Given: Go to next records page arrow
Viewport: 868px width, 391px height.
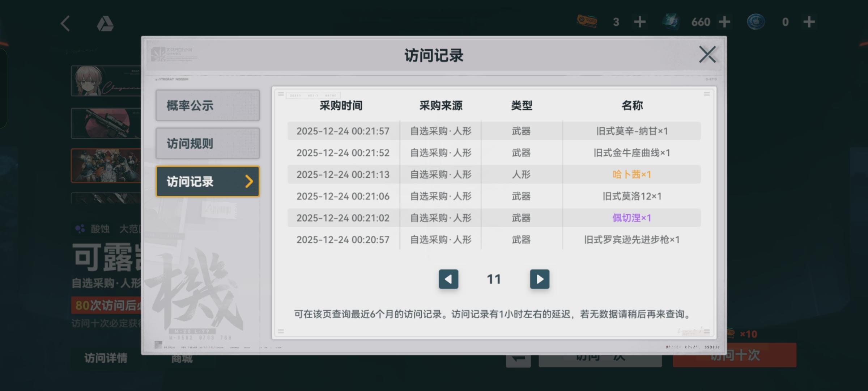Looking at the screenshot, I should pos(539,279).
